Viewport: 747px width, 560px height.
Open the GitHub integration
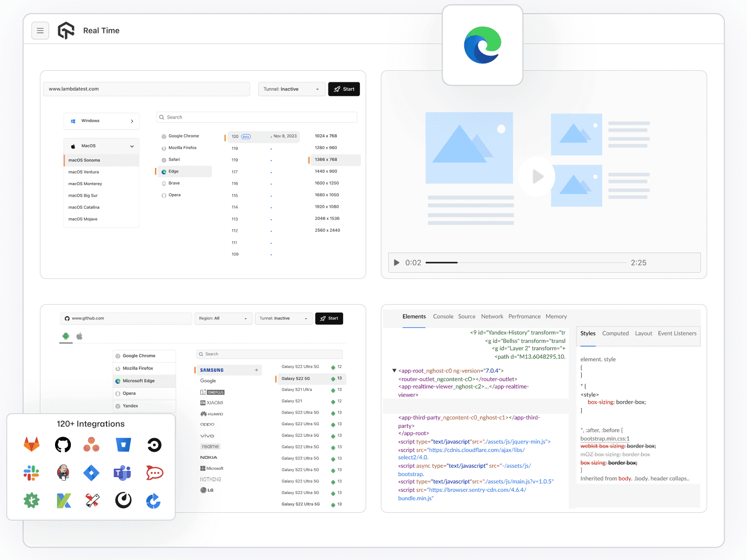(x=62, y=444)
